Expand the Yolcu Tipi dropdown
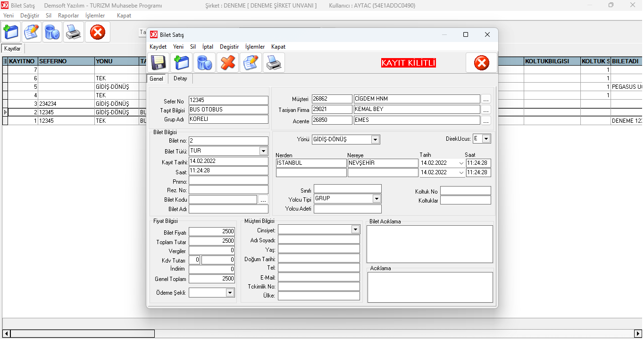Viewport: 644px width, 340px height. click(x=376, y=199)
